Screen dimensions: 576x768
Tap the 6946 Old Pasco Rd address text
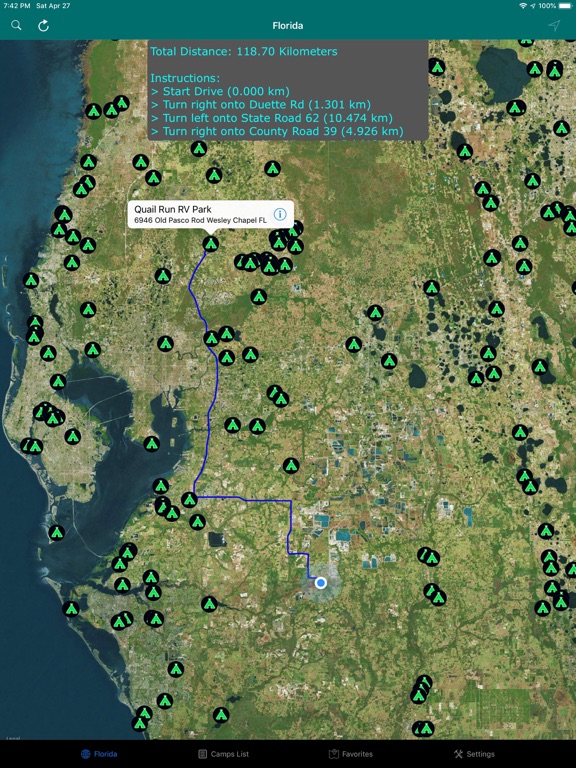[x=200, y=220]
